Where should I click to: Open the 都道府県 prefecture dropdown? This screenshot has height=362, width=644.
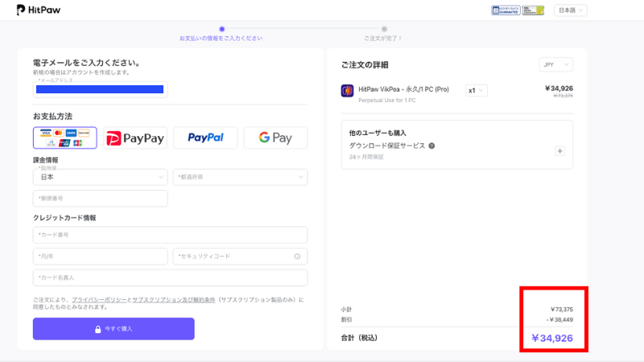tap(240, 177)
